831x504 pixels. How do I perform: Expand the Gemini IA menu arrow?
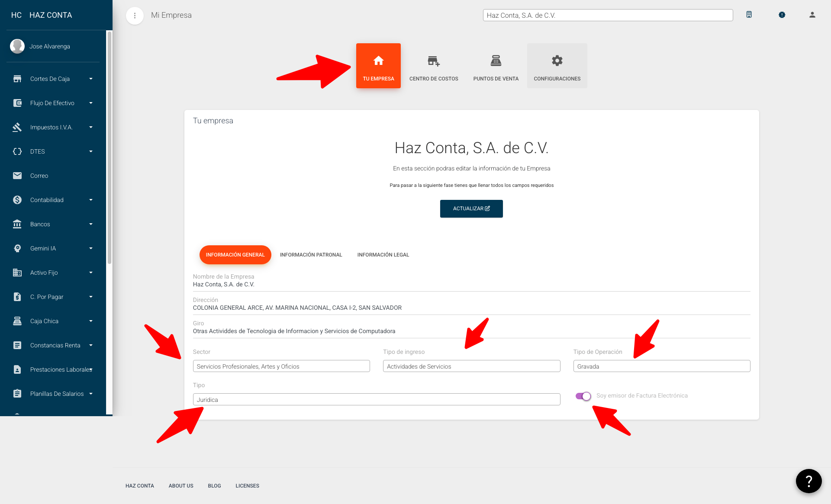(91, 248)
